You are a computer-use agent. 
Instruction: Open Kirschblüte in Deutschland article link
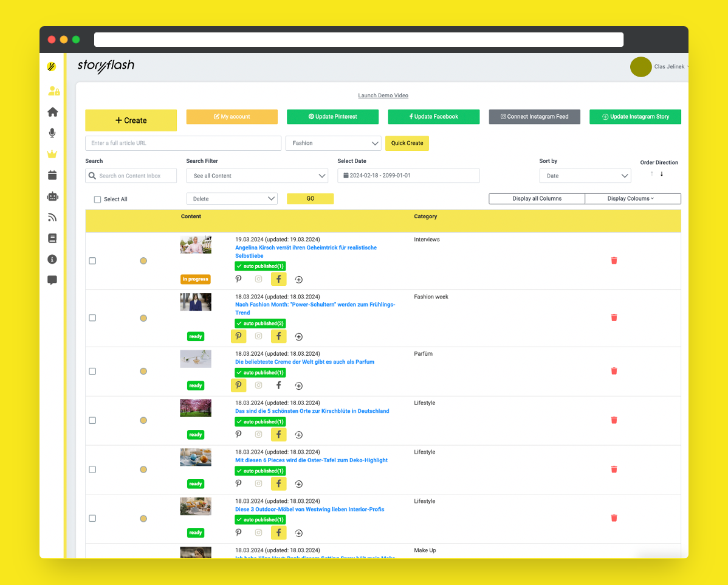tap(312, 411)
